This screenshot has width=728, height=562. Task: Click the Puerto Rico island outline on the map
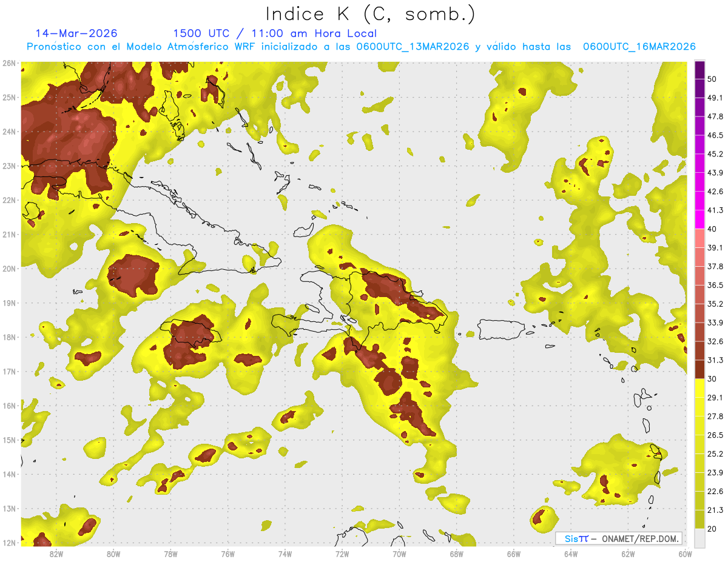coord(503,330)
